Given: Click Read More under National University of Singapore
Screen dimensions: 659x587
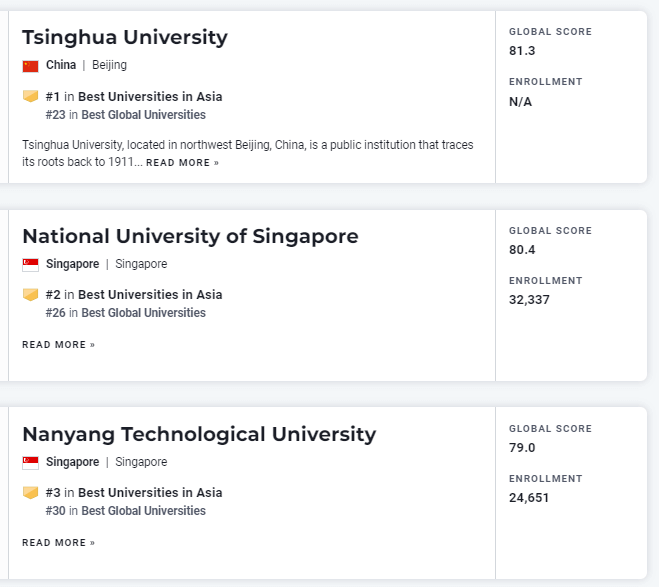Looking at the screenshot, I should click(58, 345).
